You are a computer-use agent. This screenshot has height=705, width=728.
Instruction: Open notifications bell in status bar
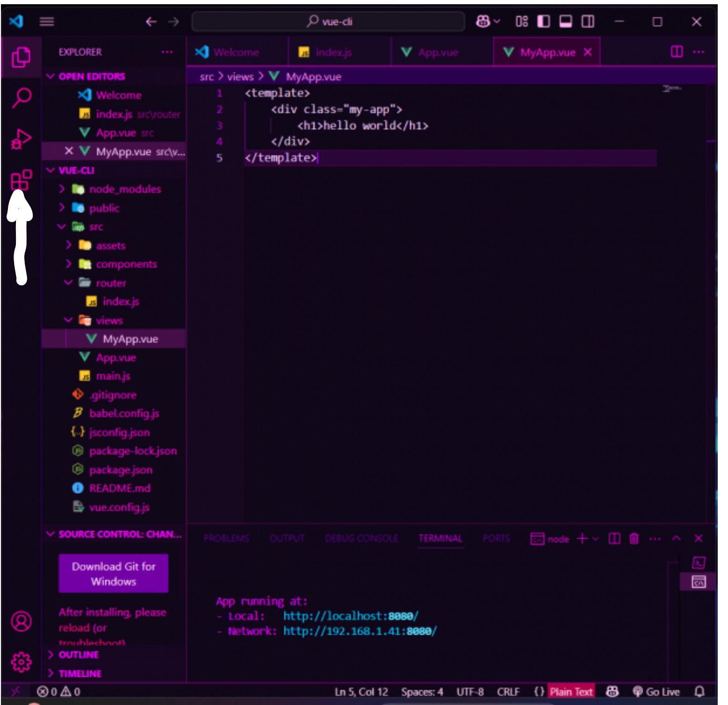point(699,691)
